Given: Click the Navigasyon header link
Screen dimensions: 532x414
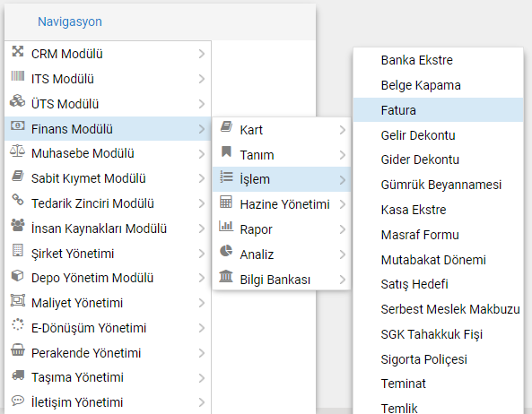Looking at the screenshot, I should coord(70,22).
